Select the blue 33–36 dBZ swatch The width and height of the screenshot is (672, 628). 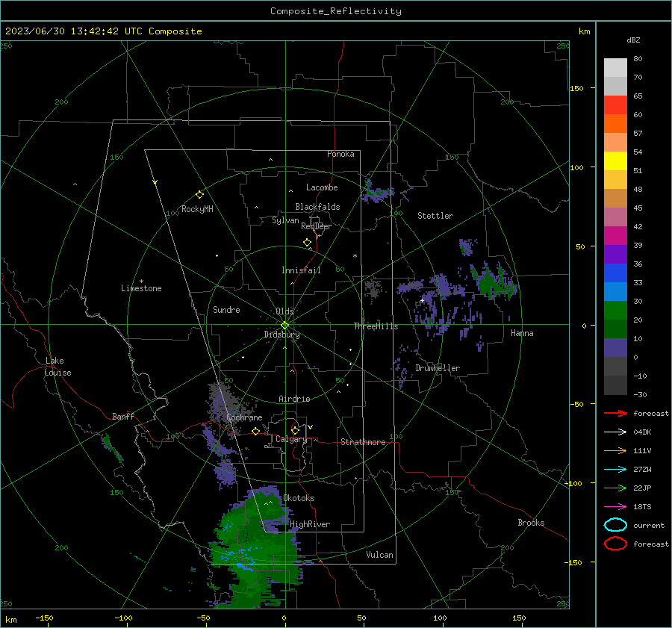click(x=615, y=273)
